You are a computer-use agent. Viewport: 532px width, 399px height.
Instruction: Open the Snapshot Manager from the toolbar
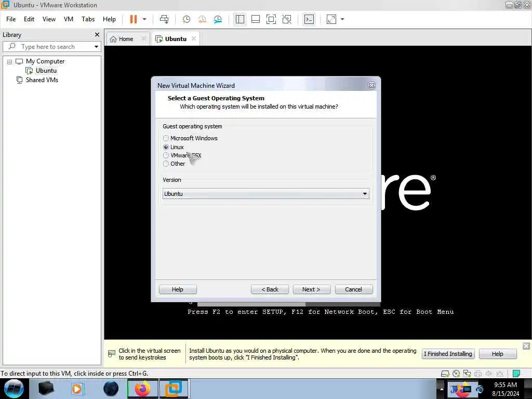pos(218,19)
